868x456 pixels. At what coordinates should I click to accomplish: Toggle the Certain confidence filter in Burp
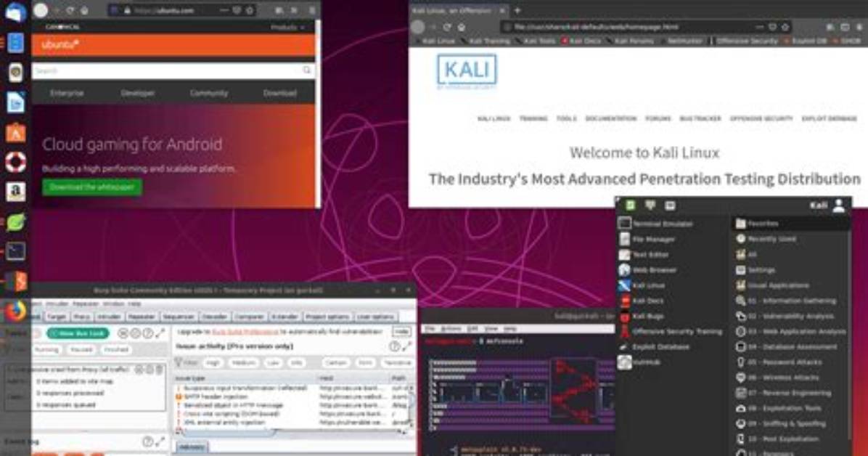click(x=336, y=363)
